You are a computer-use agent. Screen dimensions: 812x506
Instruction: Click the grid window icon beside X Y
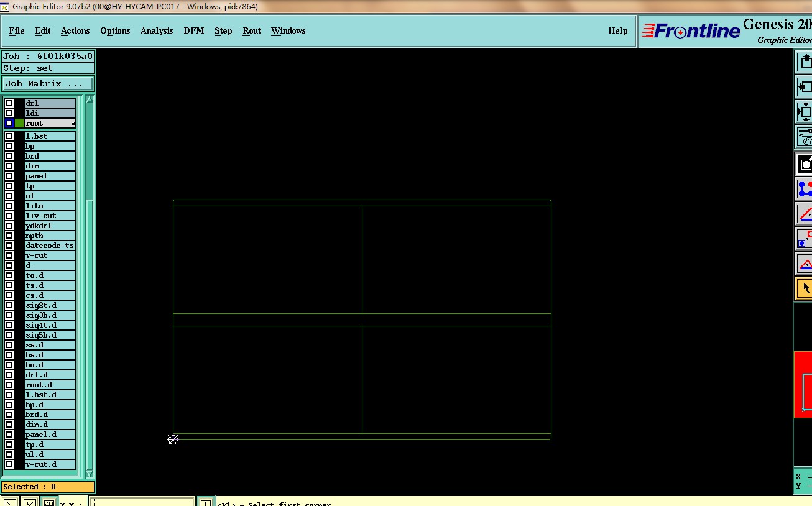click(x=49, y=502)
